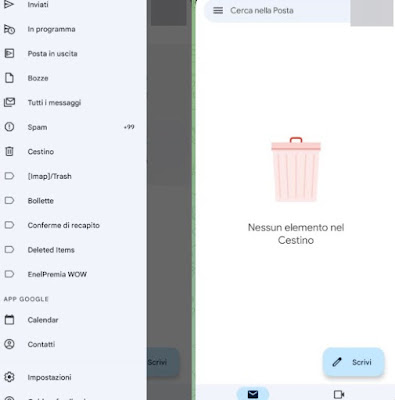
Task: Click the Conferme di recapito label icon
Action: [x=9, y=225]
